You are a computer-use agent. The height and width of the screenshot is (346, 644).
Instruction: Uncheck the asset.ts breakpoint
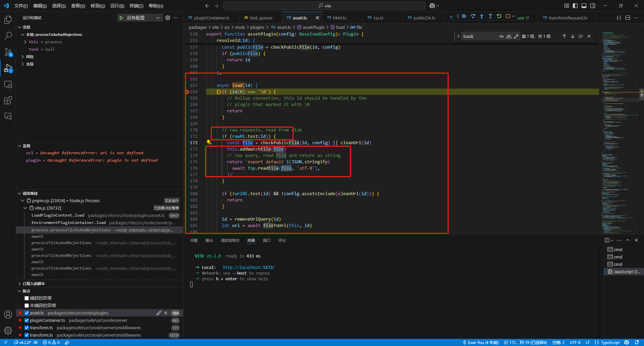click(x=27, y=313)
